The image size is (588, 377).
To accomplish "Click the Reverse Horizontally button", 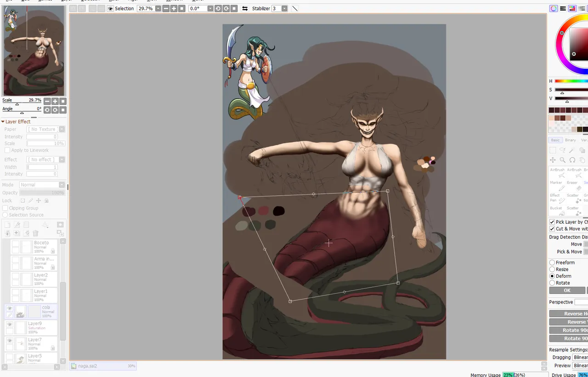I will [x=569, y=314].
